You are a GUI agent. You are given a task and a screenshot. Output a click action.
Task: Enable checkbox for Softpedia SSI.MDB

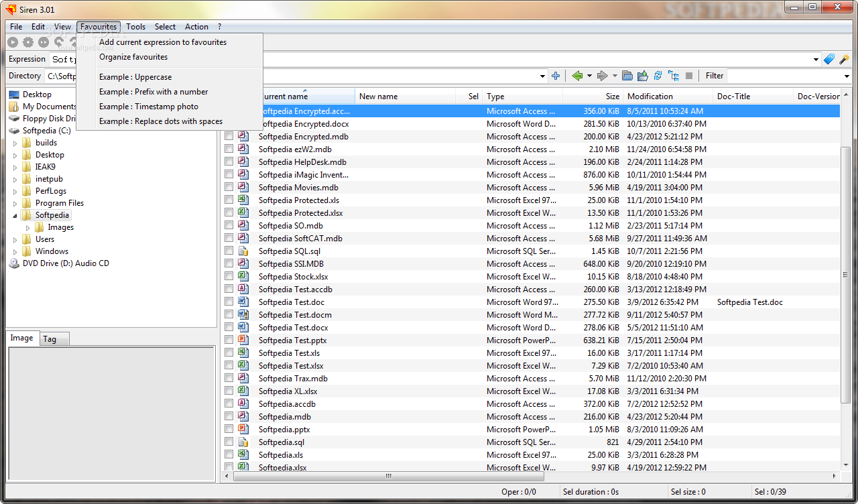(229, 263)
